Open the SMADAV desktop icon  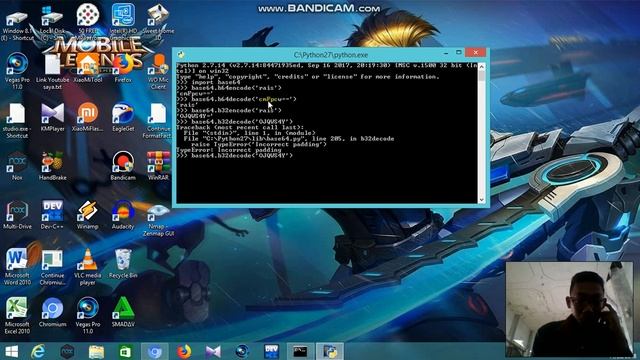[123, 313]
